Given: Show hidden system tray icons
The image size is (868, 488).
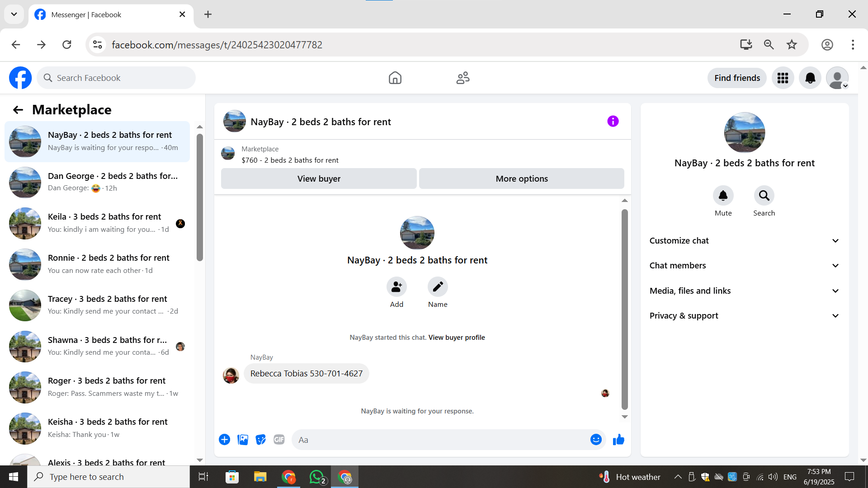Looking at the screenshot, I should 678,477.
